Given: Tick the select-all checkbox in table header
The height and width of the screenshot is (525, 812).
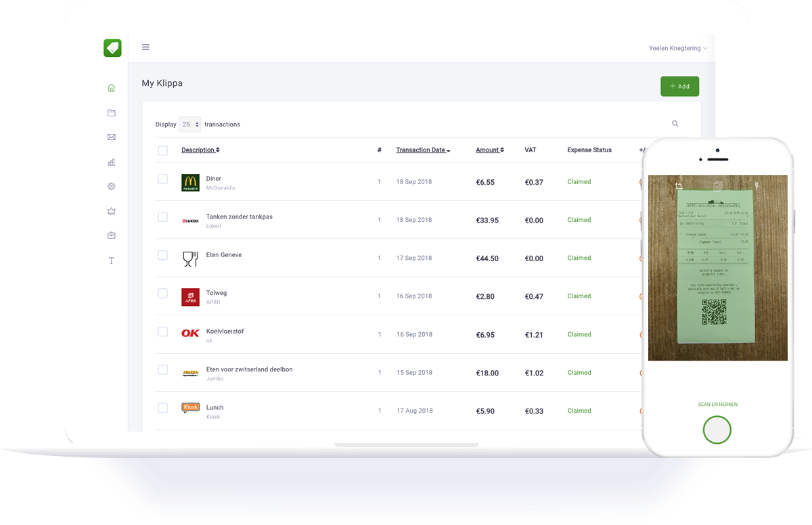Looking at the screenshot, I should (162, 150).
